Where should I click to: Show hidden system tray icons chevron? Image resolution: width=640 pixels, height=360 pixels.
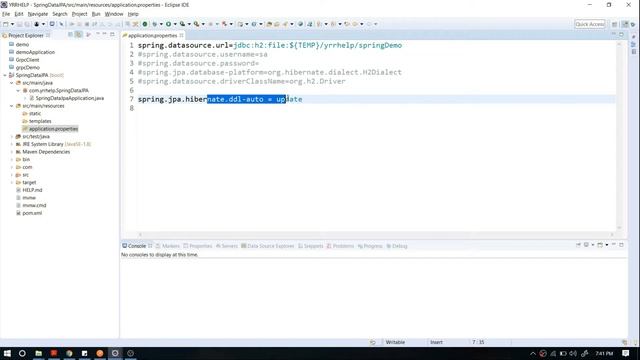[x=533, y=353]
